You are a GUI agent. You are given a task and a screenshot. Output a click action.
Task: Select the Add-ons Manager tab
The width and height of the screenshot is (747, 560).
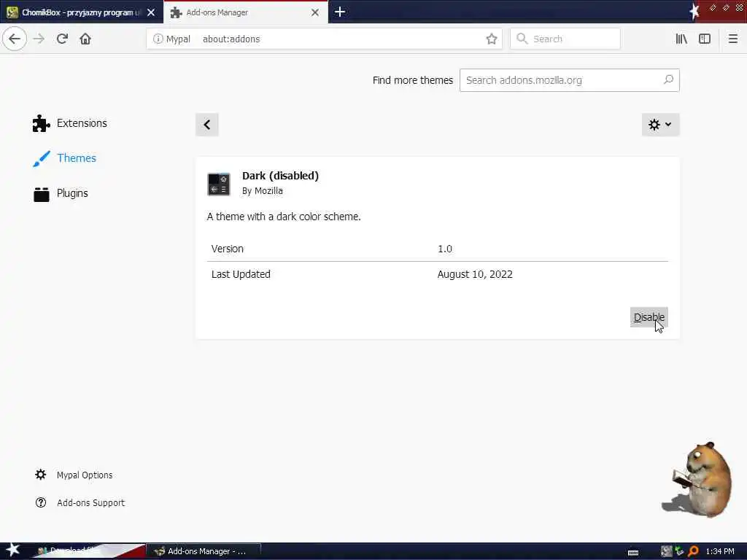click(x=245, y=12)
